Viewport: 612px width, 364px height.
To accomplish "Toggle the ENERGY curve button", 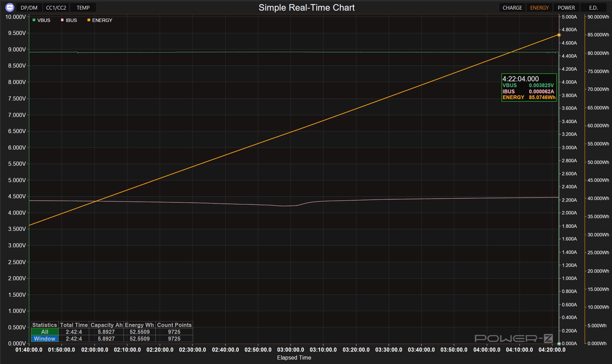I will tap(539, 8).
